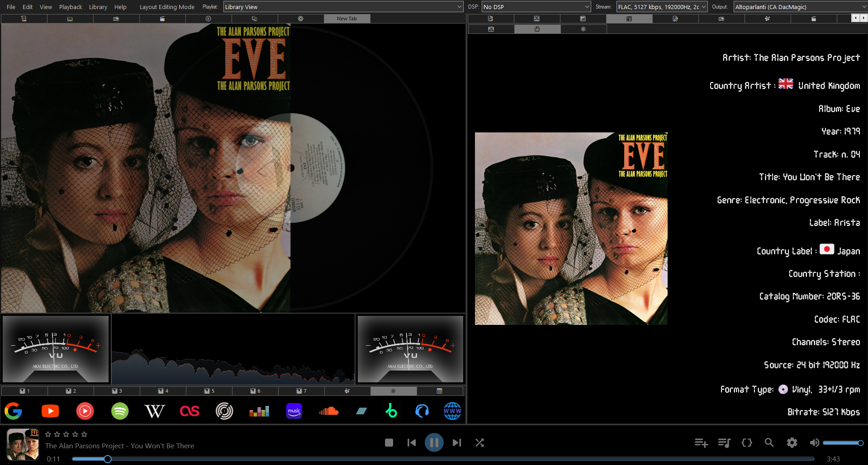Viewport: 868px width, 465px height.
Task: Open the WWW globe website icon
Action: coord(452,411)
